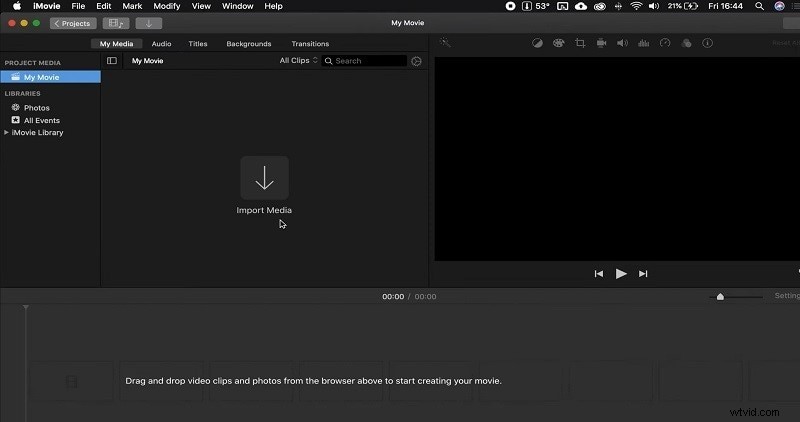Screen dimensions: 800x422
Task: Skip to previous clip
Action: [x=599, y=274]
